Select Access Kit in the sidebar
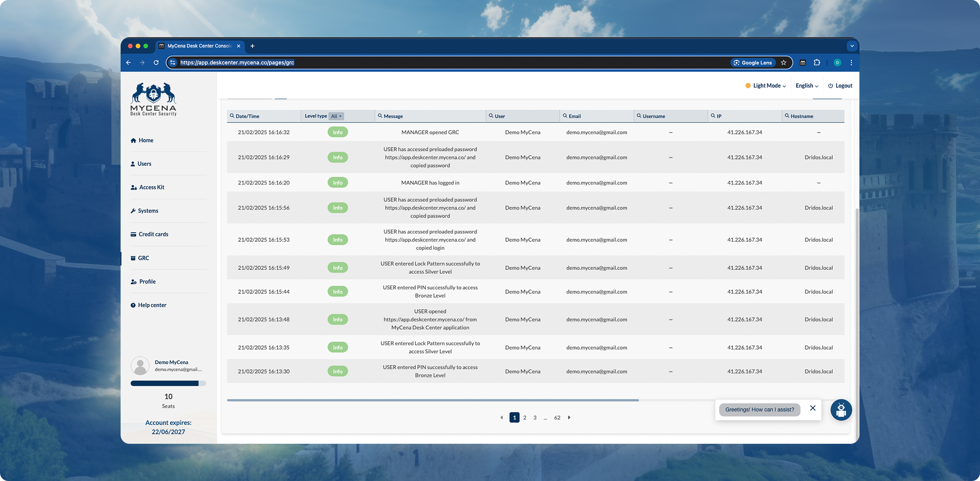Screen dimensions: 980x481 tap(151, 188)
